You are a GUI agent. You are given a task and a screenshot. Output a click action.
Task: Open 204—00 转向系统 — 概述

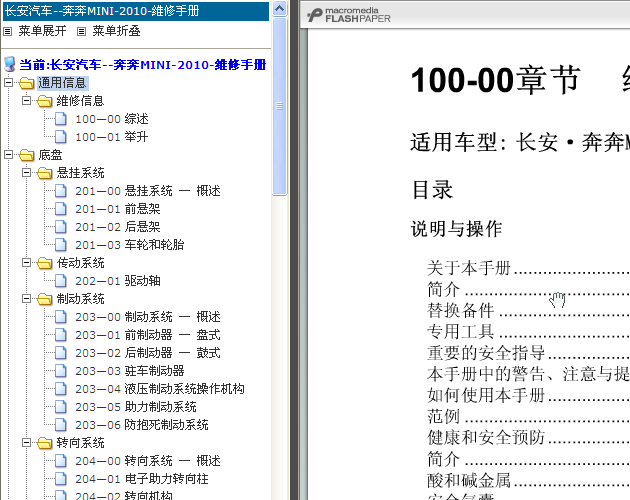pyautogui.click(x=148, y=461)
